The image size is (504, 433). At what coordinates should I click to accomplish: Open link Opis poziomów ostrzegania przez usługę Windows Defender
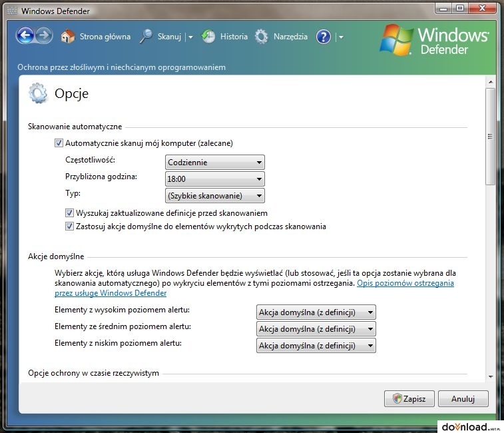click(254, 288)
